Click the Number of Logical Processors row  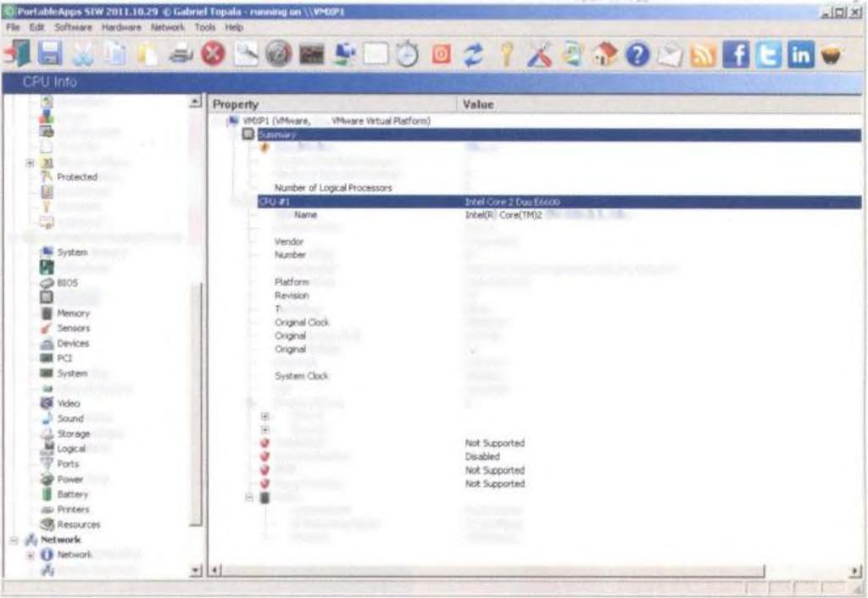tap(333, 188)
